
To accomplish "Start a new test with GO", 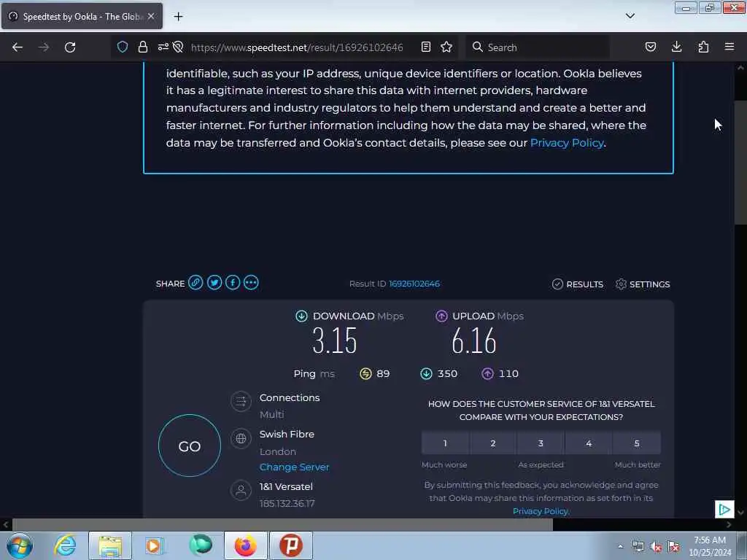I will (x=190, y=446).
